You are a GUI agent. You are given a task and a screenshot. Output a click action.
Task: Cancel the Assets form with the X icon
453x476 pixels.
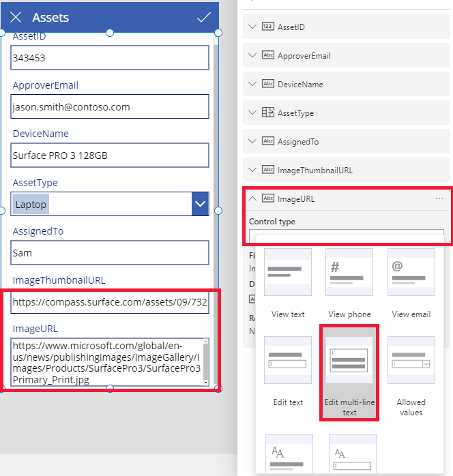[x=16, y=17]
